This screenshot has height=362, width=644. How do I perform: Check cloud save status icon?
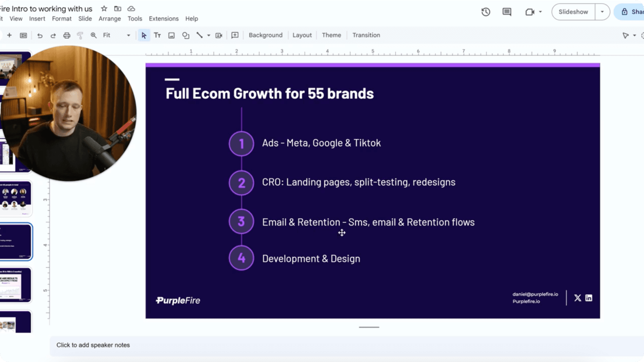pyautogui.click(x=131, y=9)
